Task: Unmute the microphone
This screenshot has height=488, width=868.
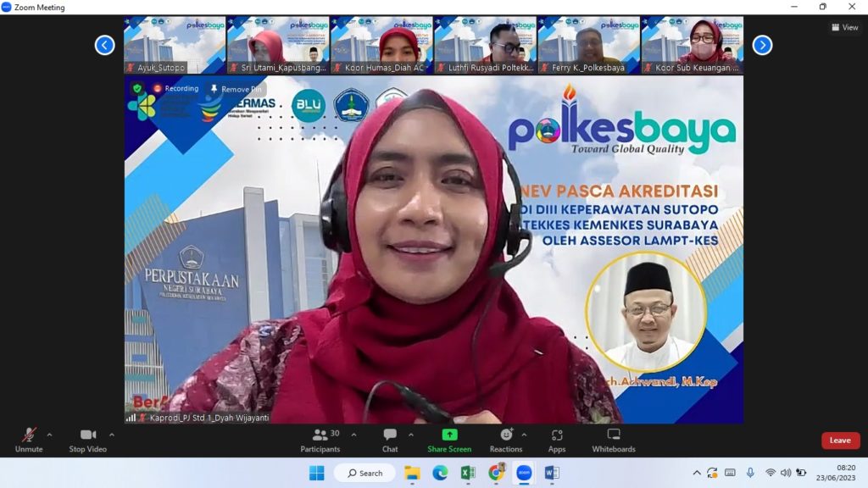Action: point(29,441)
